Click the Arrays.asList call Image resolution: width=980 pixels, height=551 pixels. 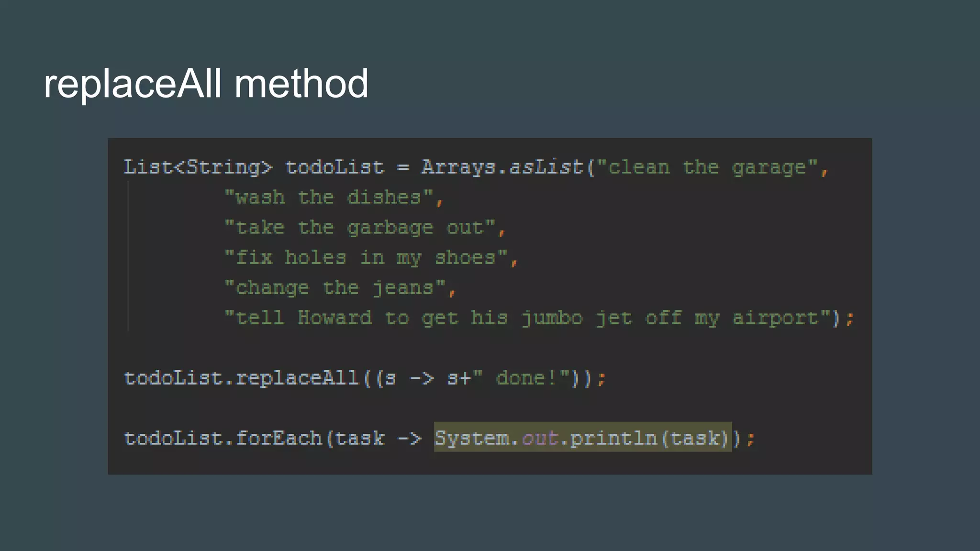click(502, 167)
